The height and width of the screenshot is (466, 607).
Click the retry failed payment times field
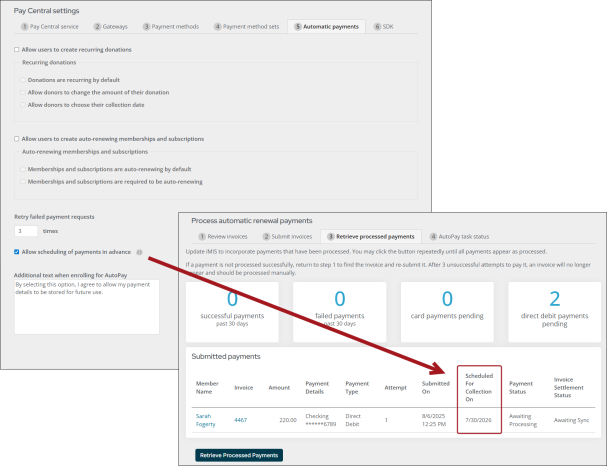click(26, 231)
